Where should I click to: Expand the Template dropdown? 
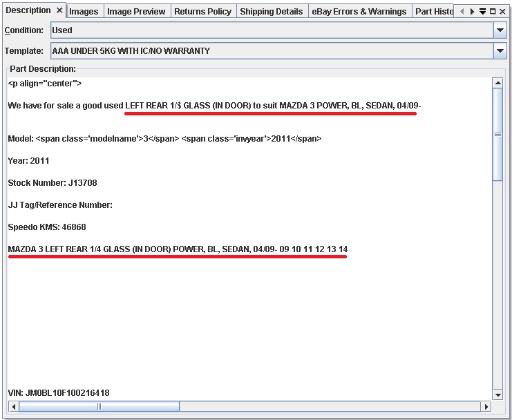coord(500,51)
